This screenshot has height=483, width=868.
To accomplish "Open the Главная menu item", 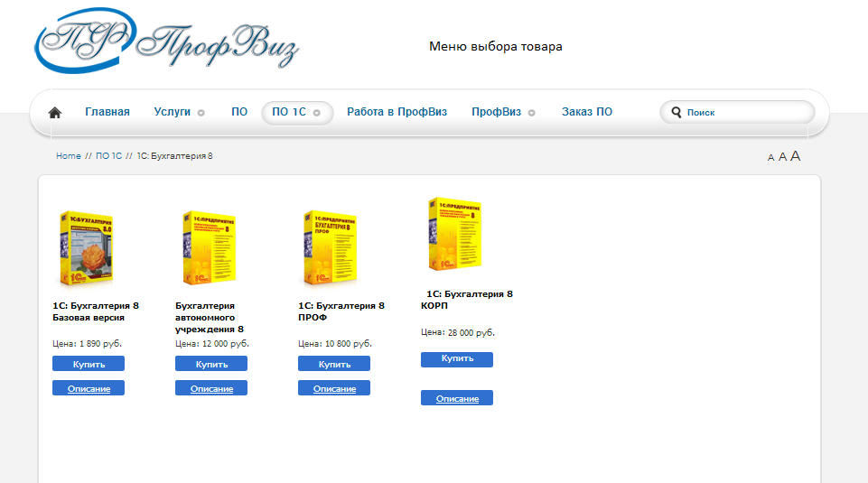I will [x=107, y=112].
